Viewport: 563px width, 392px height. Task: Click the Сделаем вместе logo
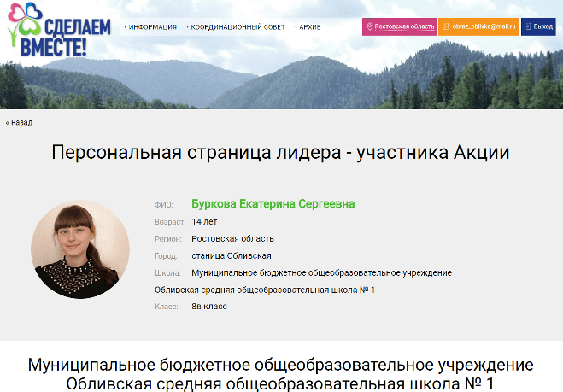(59, 29)
